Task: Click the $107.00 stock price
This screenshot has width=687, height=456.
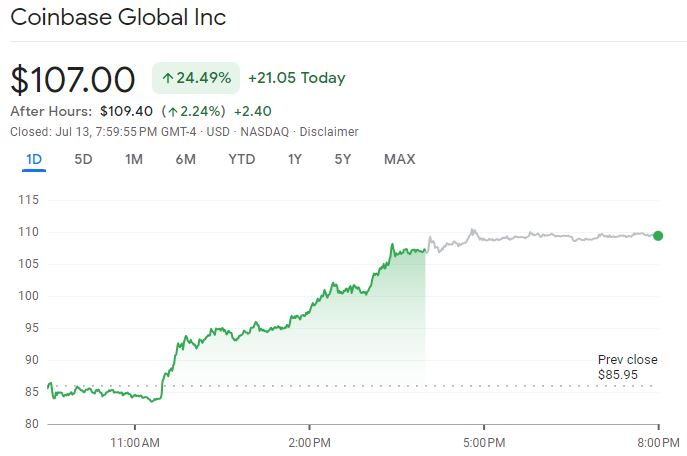Action: click(x=72, y=79)
